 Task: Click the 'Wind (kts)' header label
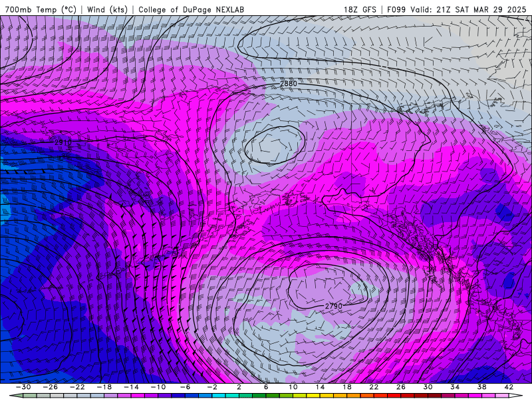107,9
